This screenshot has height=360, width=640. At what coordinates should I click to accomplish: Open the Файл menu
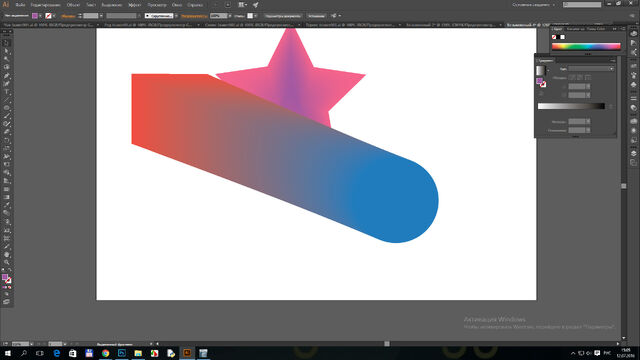20,5
